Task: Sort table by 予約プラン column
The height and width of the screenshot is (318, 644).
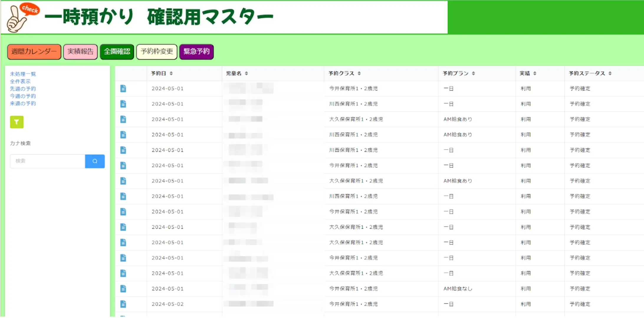Action: 473,73
